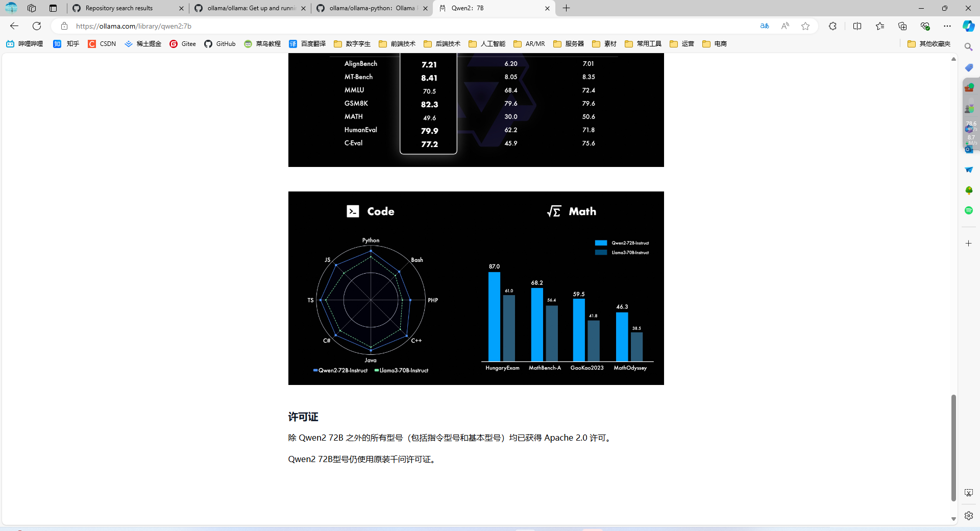
Task: Open the 百度翻译 bookmark
Action: [307, 44]
